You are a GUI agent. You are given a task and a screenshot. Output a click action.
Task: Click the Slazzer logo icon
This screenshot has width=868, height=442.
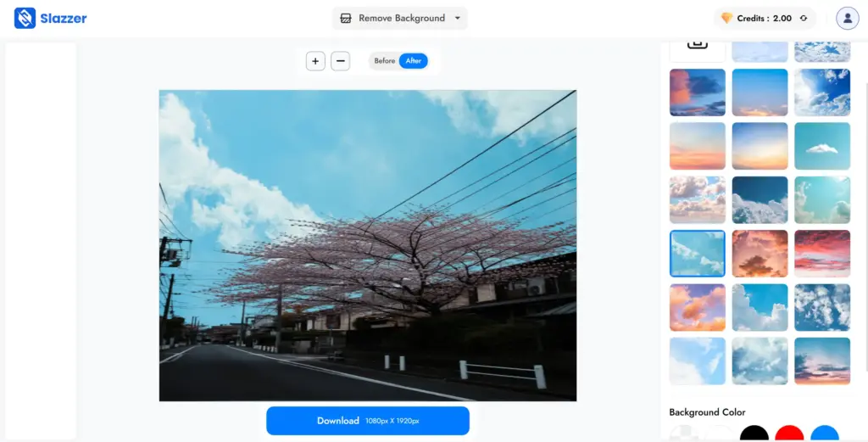[x=25, y=18]
